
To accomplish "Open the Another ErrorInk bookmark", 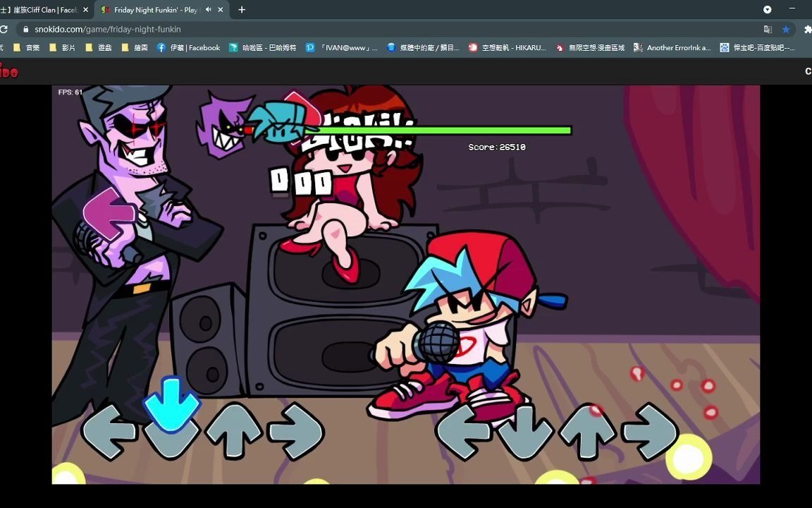I will point(672,48).
